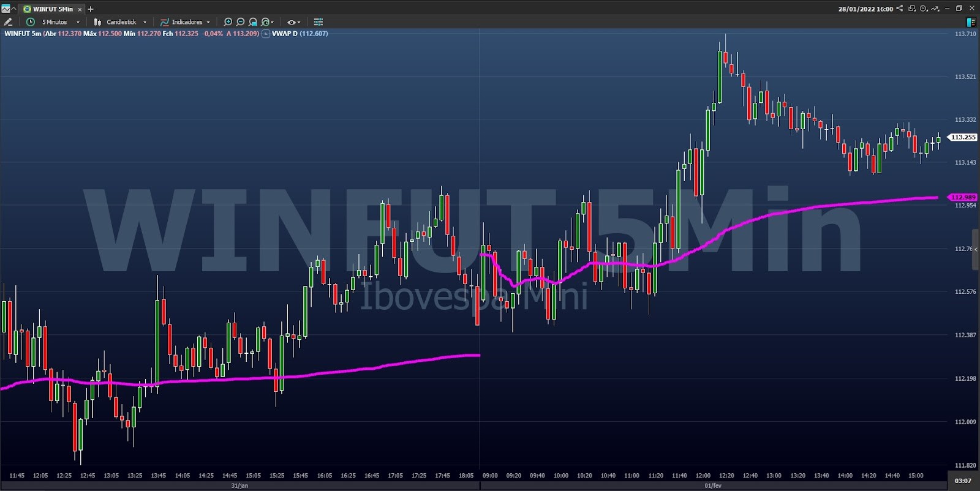Add a new tab with plus button
Screen dimensions: 980x491
91,9
